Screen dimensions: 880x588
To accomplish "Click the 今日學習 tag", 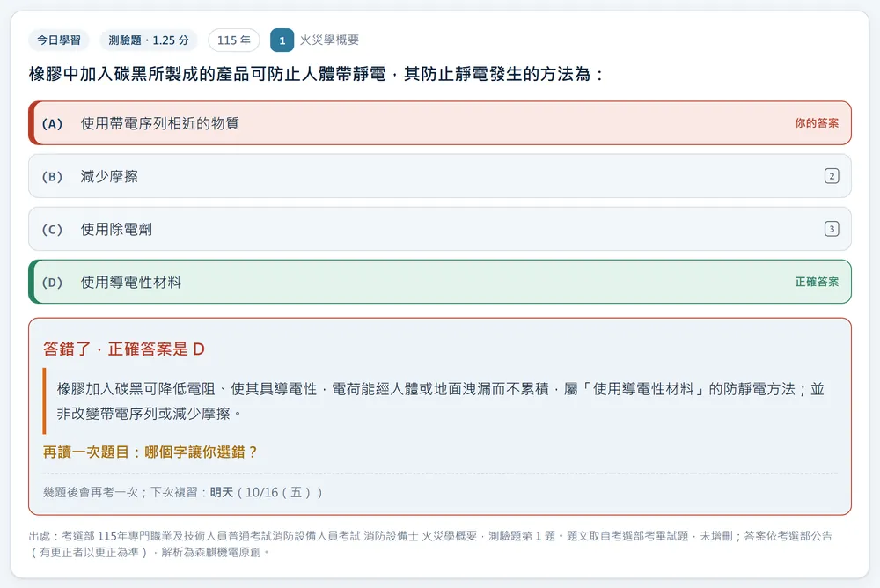I will [59, 40].
